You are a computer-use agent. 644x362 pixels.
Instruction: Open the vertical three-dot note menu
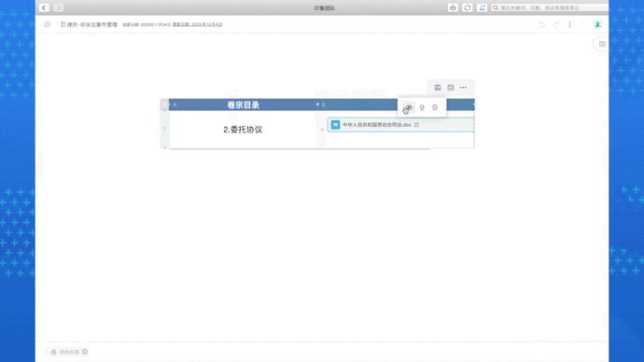569,24
